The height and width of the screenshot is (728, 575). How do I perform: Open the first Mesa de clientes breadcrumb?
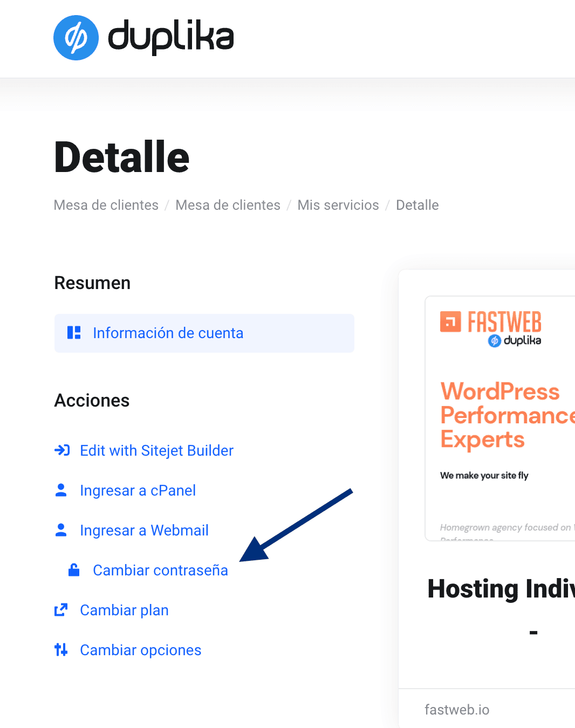pyautogui.click(x=106, y=205)
